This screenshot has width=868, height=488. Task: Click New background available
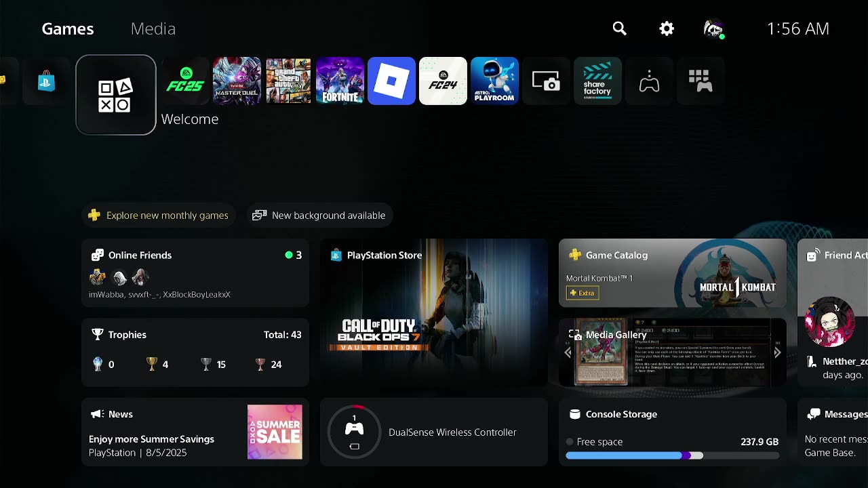pos(319,216)
